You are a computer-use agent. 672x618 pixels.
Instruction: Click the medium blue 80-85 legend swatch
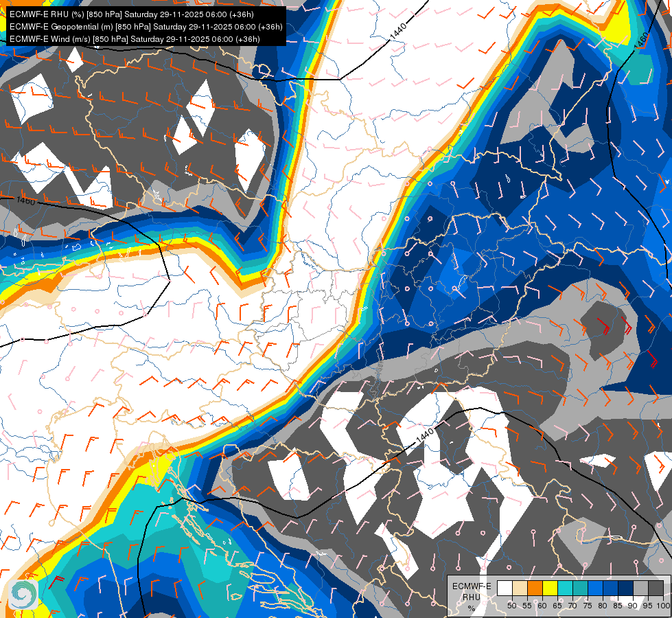(x=611, y=588)
